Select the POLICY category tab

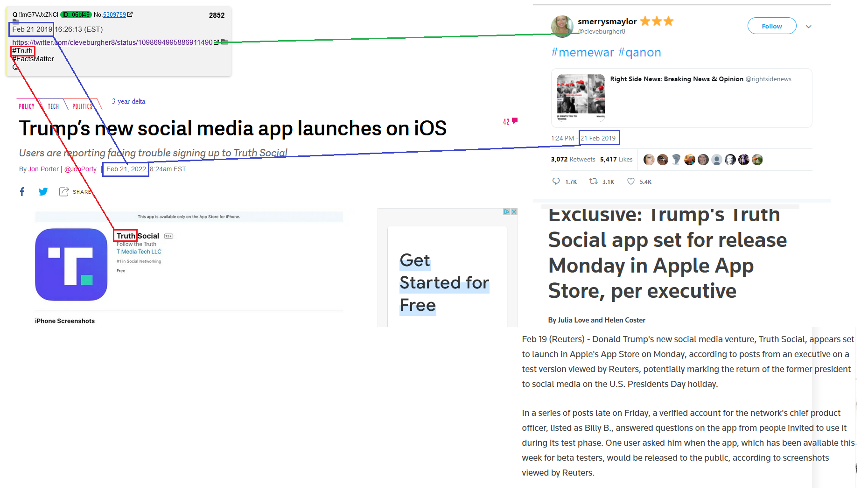point(27,106)
